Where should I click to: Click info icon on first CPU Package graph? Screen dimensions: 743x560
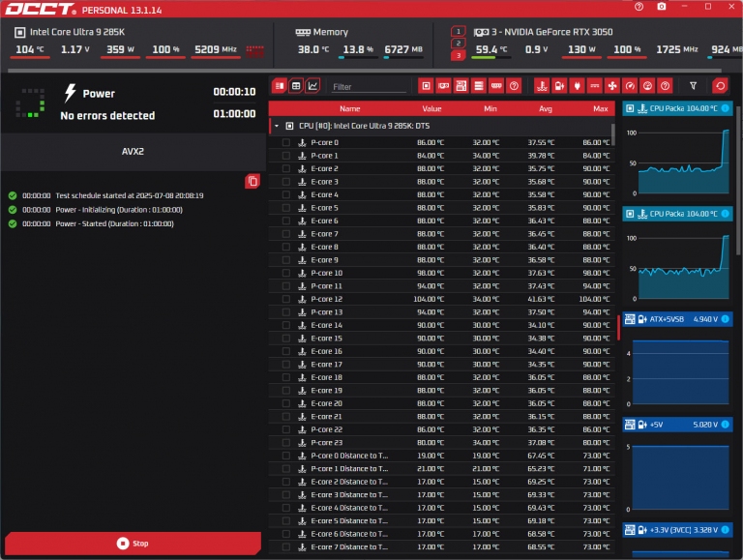[725, 108]
